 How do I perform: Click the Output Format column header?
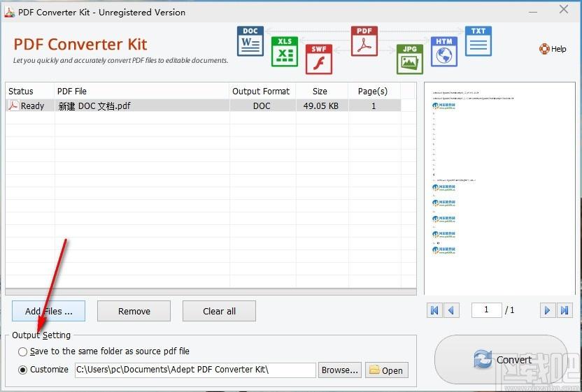[262, 92]
